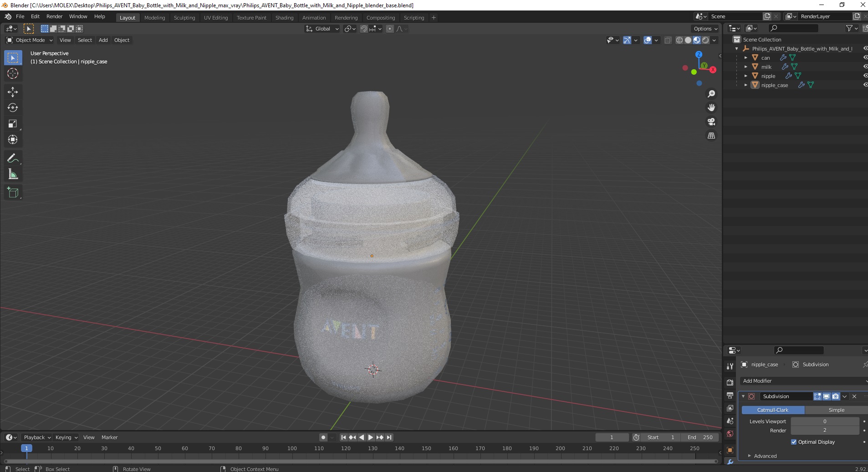Toggle Optimal Display checkbox
The width and height of the screenshot is (868, 472).
pyautogui.click(x=794, y=442)
